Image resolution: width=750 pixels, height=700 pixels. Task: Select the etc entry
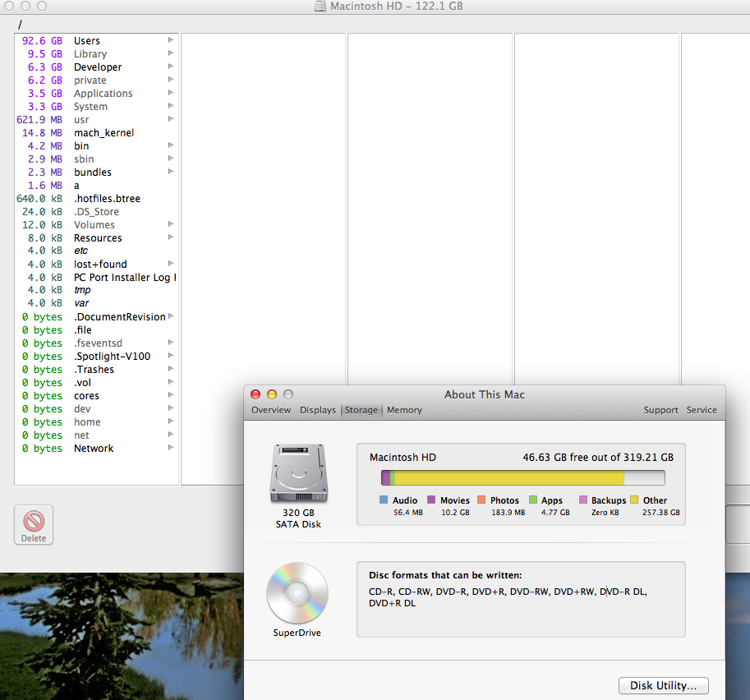pyautogui.click(x=97, y=251)
